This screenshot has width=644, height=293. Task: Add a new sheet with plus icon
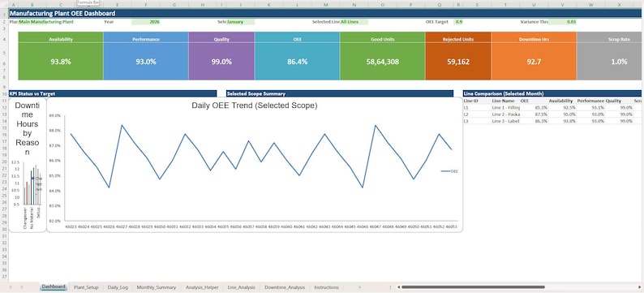360,287
